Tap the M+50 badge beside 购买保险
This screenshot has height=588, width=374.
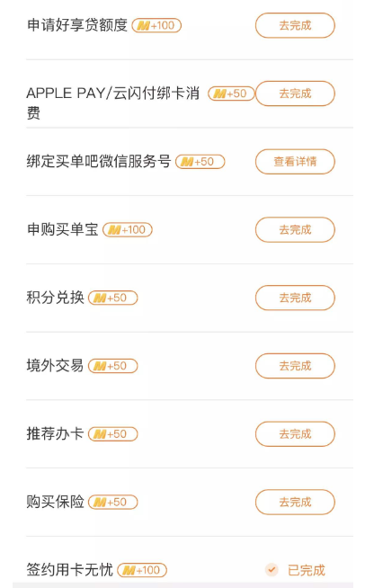point(113,502)
